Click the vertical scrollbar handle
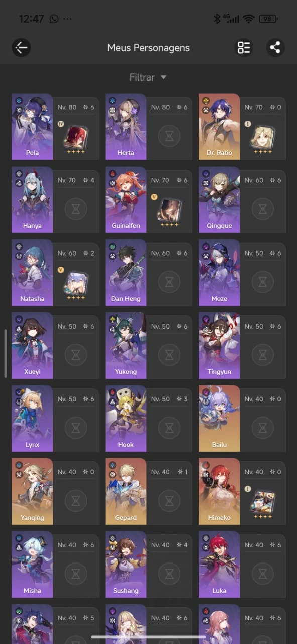The width and height of the screenshot is (297, 644). pos(6,354)
